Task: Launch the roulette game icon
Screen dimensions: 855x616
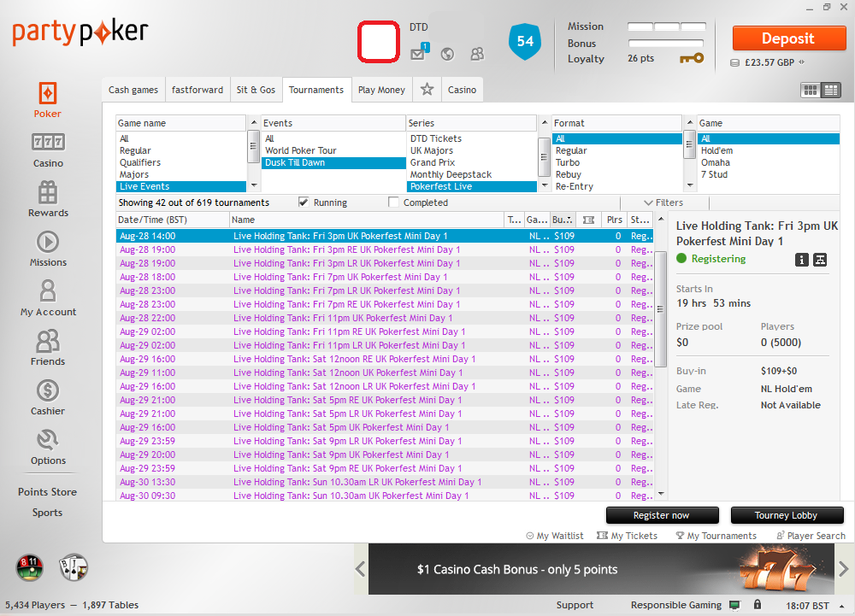Action: [29, 567]
